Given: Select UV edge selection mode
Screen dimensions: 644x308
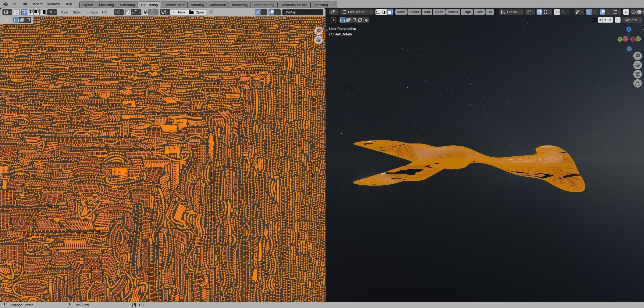Looking at the screenshot, I should click(x=30, y=12).
